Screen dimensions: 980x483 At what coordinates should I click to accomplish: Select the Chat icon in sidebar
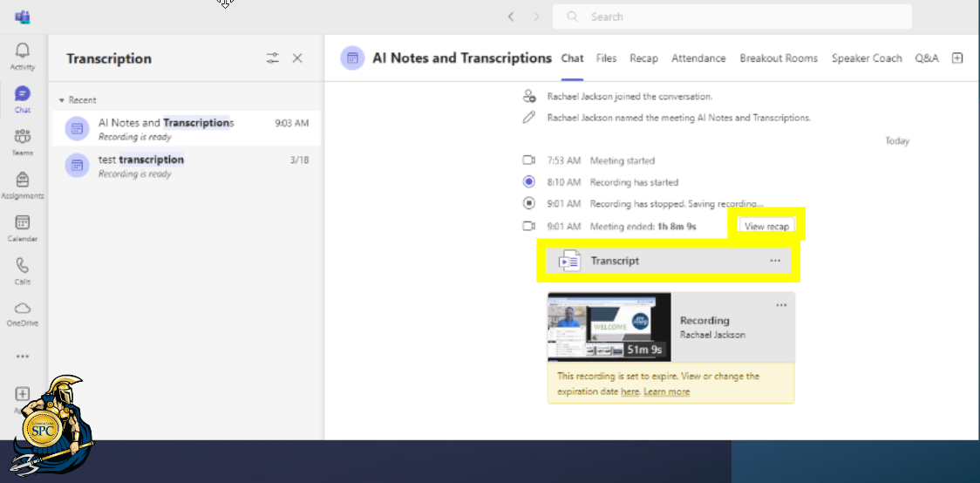[23, 99]
